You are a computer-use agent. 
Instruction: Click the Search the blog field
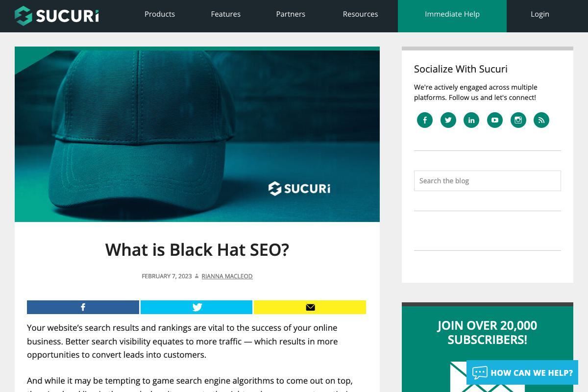(x=488, y=181)
